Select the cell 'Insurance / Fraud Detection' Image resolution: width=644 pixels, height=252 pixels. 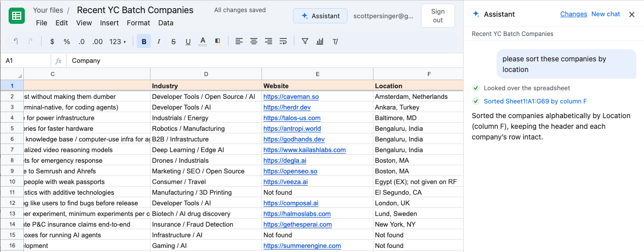coord(206,225)
